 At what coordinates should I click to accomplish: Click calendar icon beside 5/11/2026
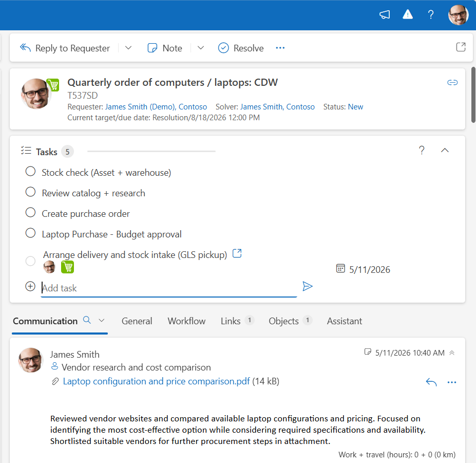point(340,269)
